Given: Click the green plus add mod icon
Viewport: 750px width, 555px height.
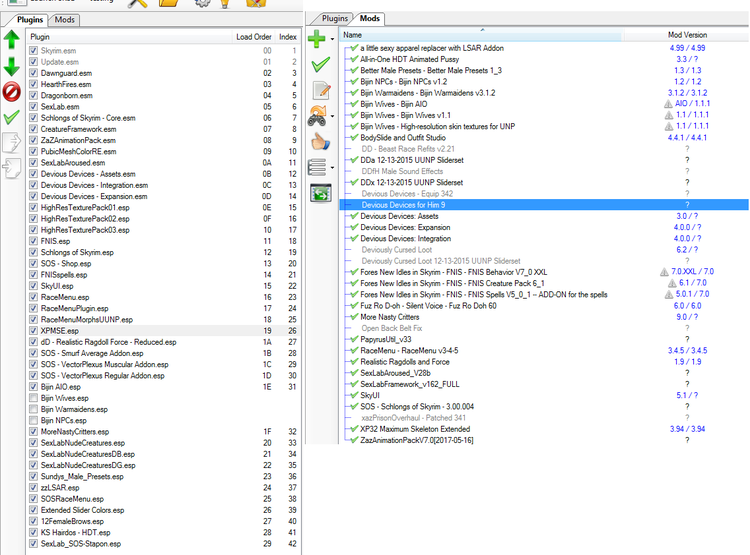Looking at the screenshot, I should click(x=317, y=39).
